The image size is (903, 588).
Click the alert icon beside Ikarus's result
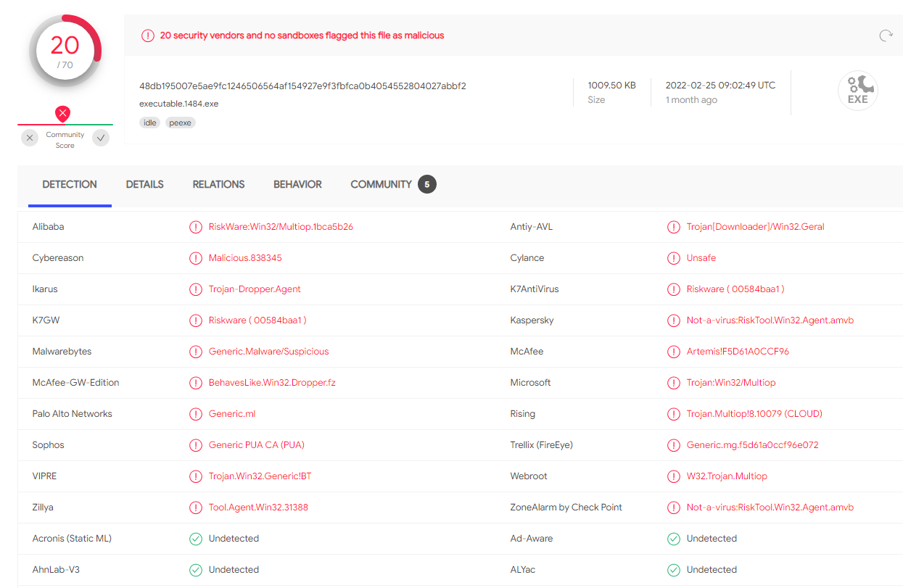(196, 289)
